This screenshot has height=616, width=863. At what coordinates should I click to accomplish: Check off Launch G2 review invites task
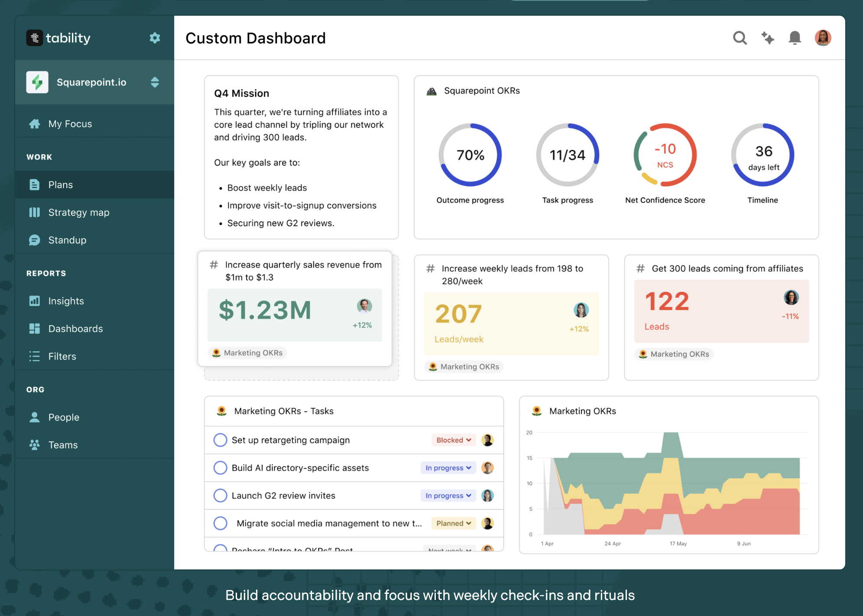(220, 496)
